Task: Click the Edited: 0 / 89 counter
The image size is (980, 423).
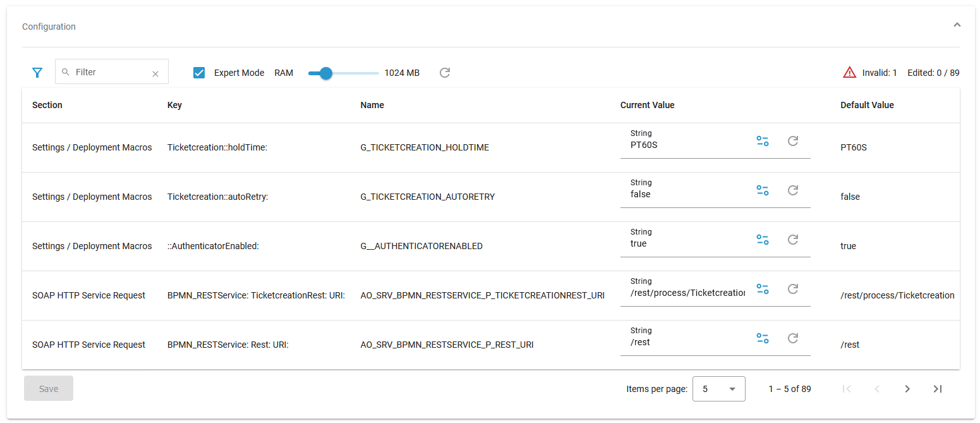Action: click(933, 72)
